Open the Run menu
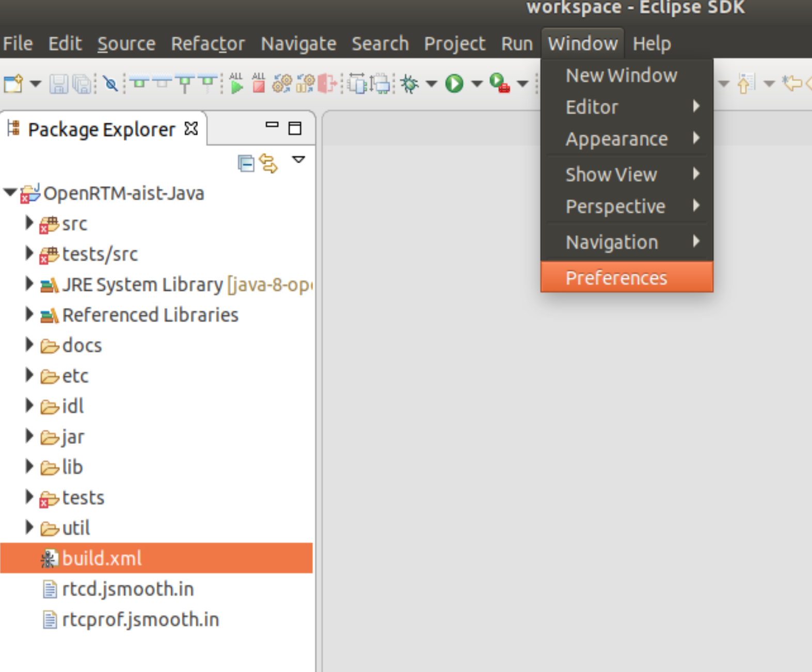The width and height of the screenshot is (812, 672). coord(517,43)
